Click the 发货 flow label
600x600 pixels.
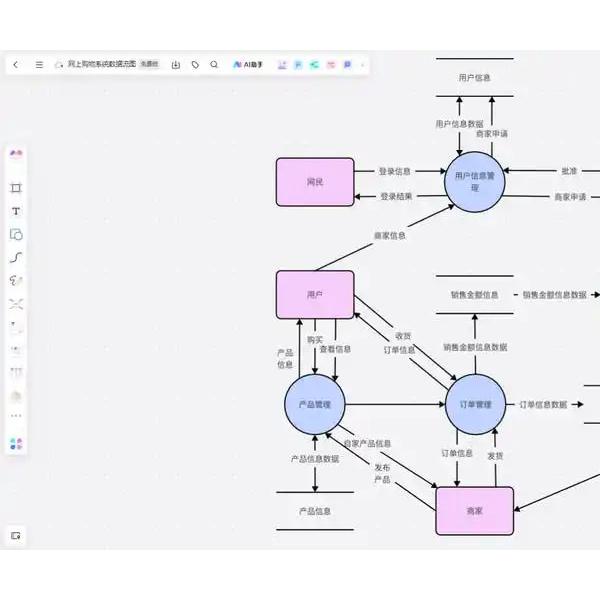pyautogui.click(x=495, y=456)
